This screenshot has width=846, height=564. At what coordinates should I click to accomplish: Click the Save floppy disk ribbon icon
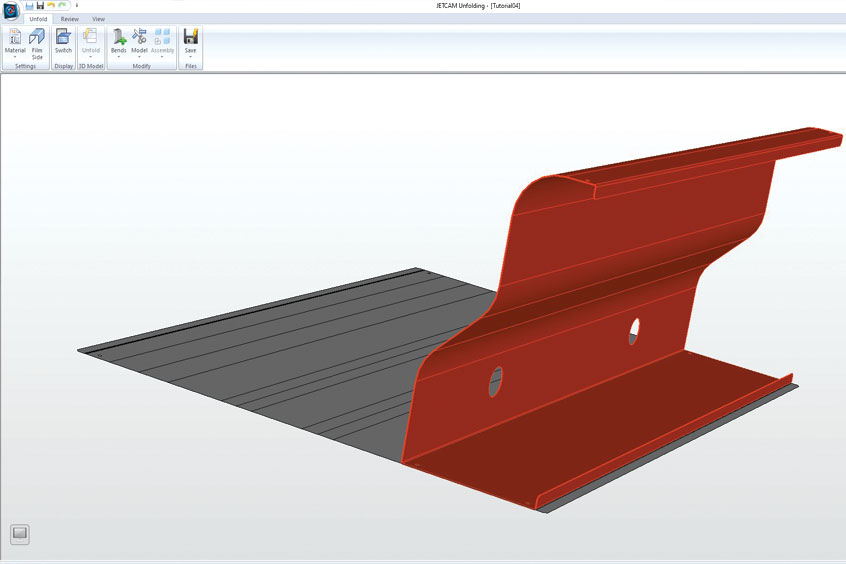point(190,37)
